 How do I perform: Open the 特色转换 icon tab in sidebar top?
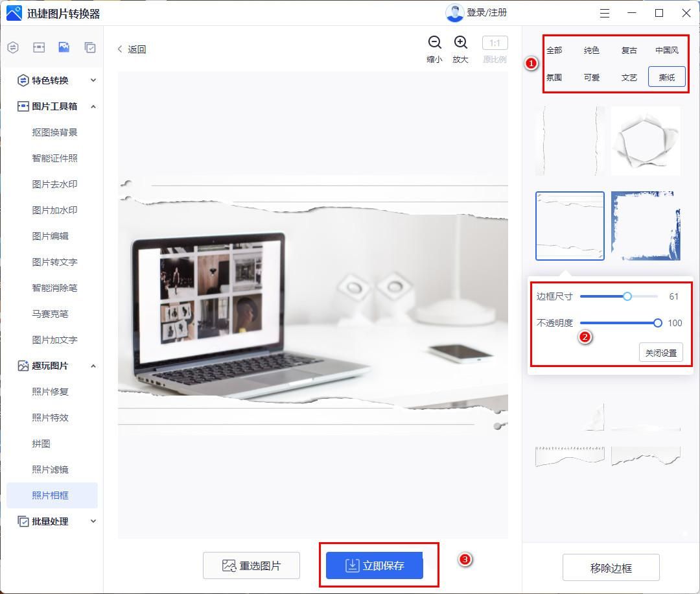13,47
